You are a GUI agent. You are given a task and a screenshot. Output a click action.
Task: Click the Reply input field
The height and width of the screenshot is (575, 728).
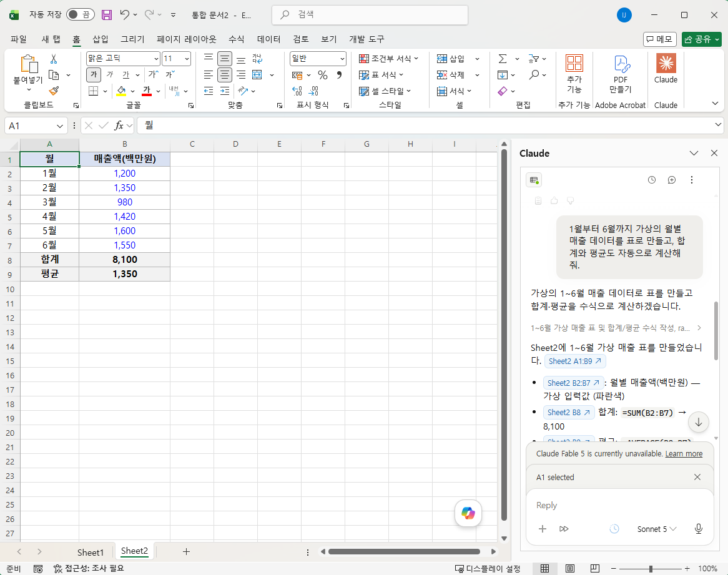coord(619,505)
